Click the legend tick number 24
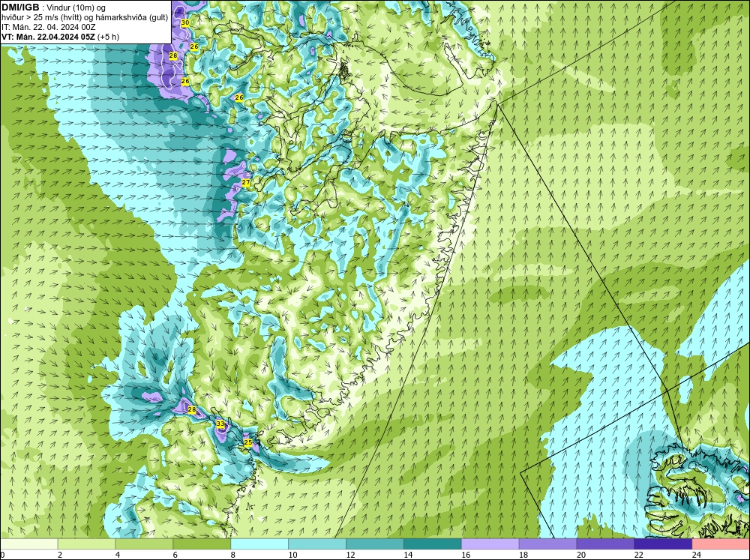This screenshot has width=750, height=560. point(697,555)
